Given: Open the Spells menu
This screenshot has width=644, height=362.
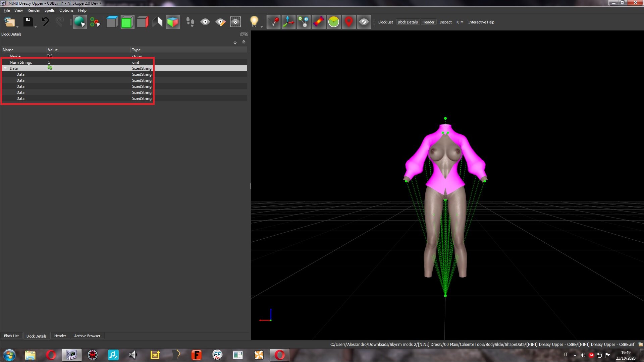Looking at the screenshot, I should click(x=50, y=10).
